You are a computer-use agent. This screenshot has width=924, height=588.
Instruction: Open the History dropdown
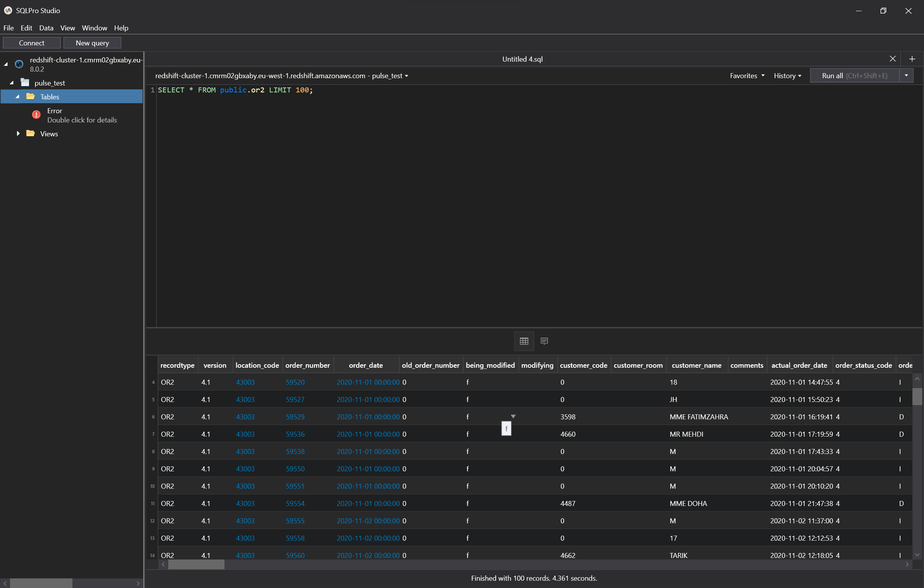click(x=787, y=75)
